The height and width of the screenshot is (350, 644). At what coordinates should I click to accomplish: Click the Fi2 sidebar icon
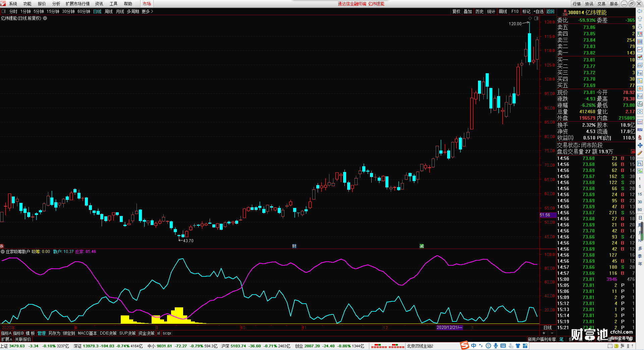[640, 96]
